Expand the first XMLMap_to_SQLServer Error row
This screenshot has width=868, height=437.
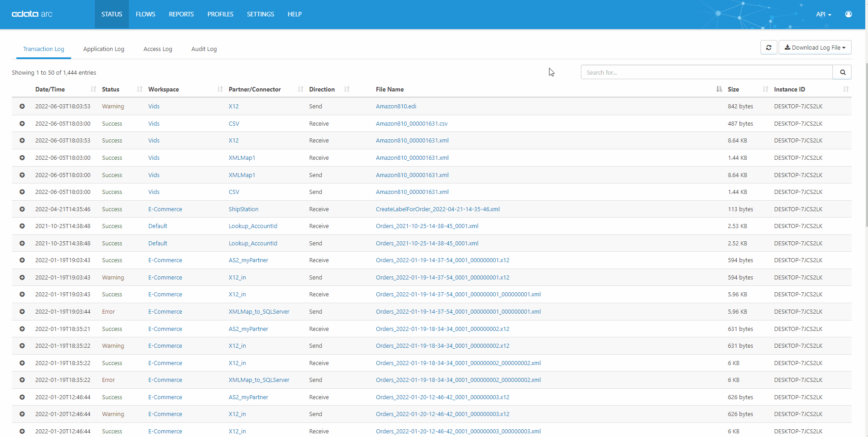tap(22, 312)
